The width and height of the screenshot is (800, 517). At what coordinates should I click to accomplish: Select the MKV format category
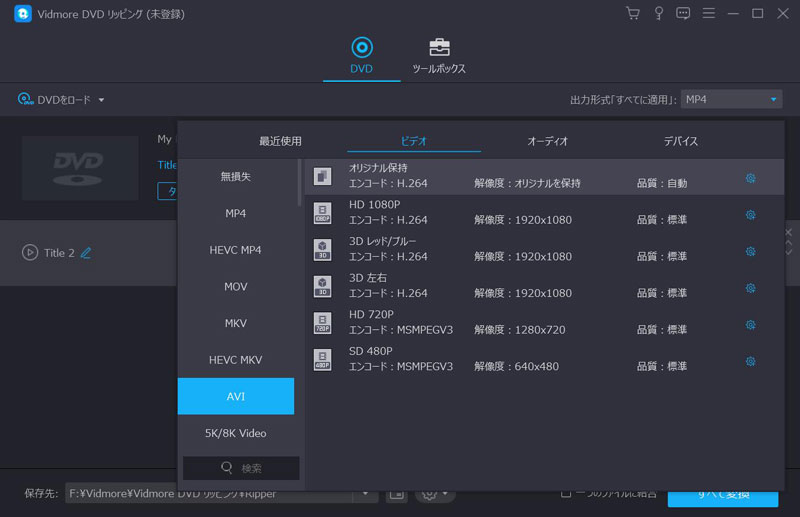[x=236, y=323]
